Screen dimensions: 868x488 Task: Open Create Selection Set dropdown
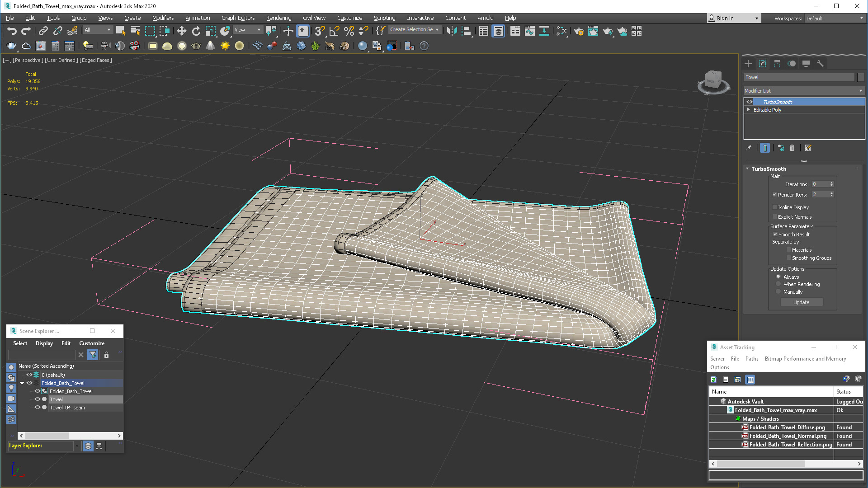pyautogui.click(x=415, y=30)
